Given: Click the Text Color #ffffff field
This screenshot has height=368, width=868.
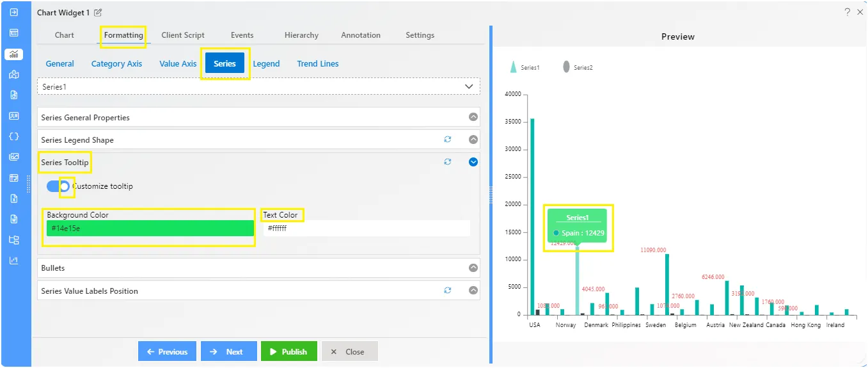Looking at the screenshot, I should coord(367,228).
